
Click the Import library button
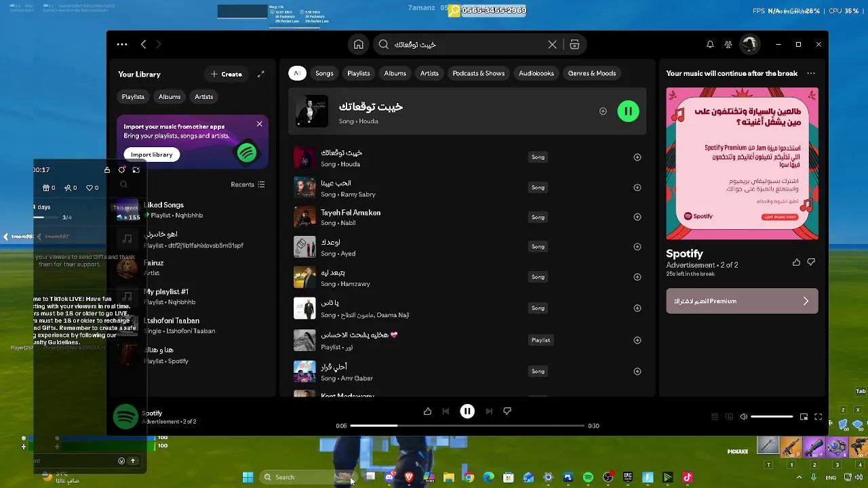[x=152, y=155]
